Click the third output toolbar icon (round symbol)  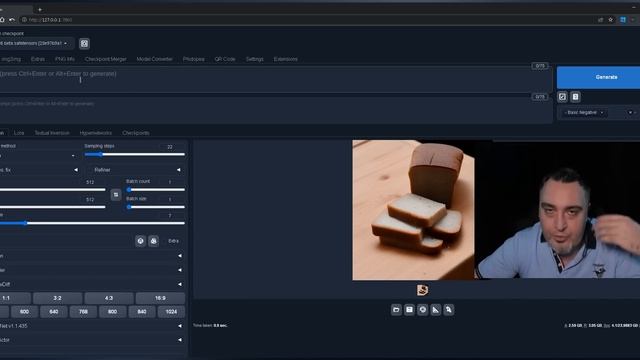click(422, 310)
